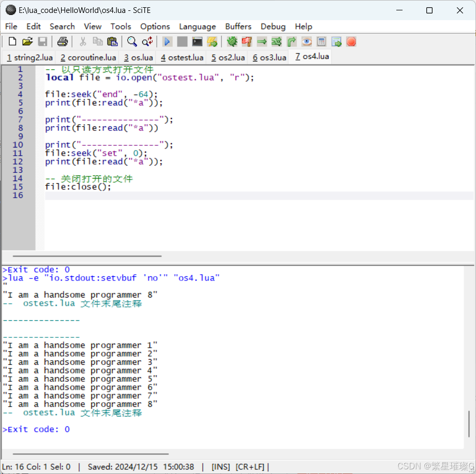Click the file:close(); line

pos(78,187)
